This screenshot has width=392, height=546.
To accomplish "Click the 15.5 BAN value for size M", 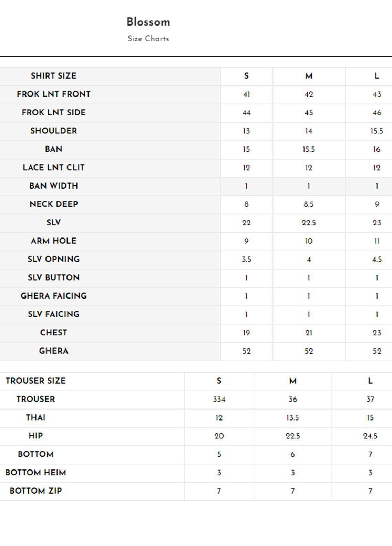I will click(x=309, y=150).
